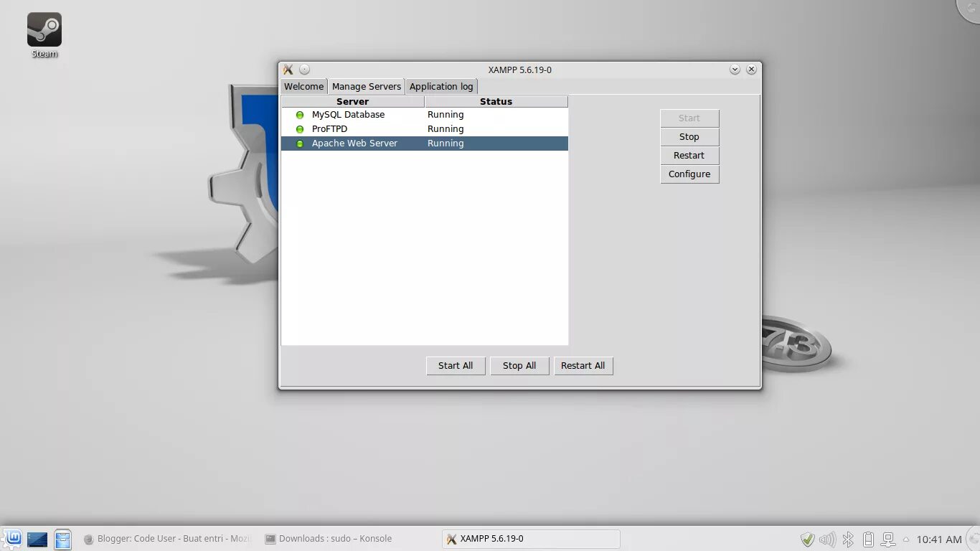Stop the selected server

coord(689,137)
